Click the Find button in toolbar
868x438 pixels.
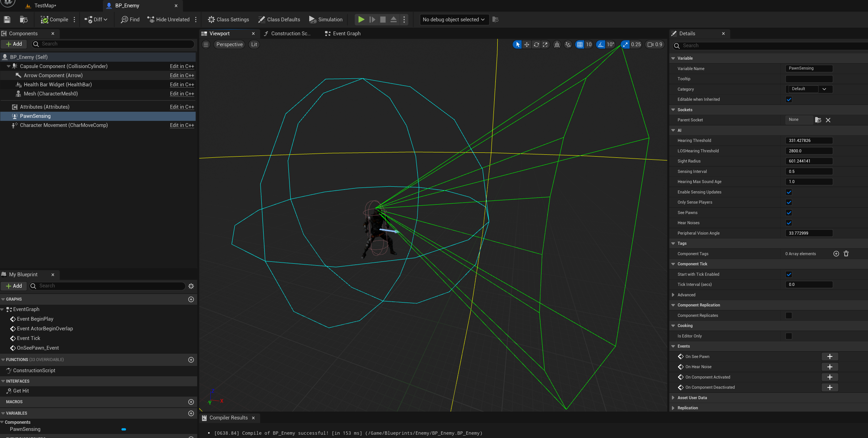pos(130,20)
